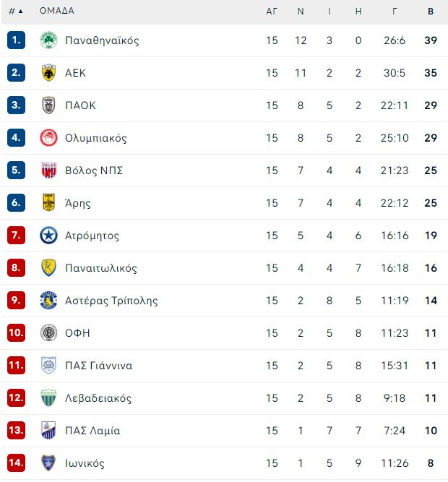The image size is (448, 482).
Task: Click the Άρης yellow shield logo
Action: point(48,203)
